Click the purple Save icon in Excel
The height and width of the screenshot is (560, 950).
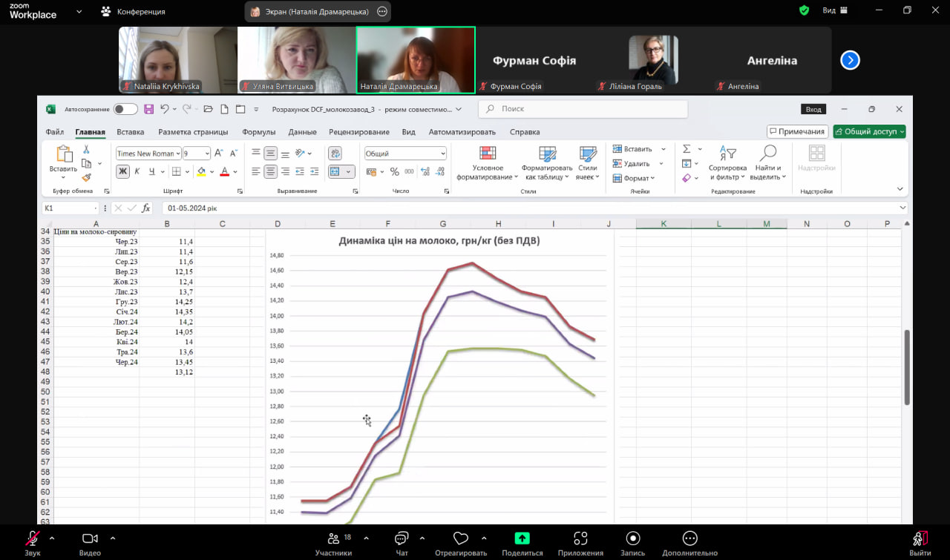(x=148, y=109)
